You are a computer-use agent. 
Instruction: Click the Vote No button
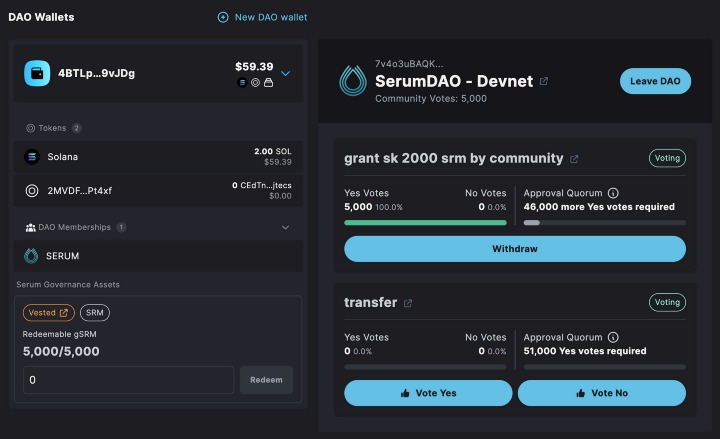tap(602, 393)
